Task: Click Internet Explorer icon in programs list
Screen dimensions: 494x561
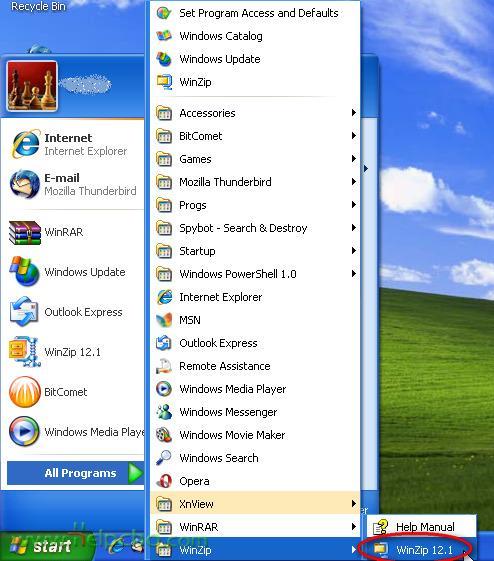Action: click(164, 297)
